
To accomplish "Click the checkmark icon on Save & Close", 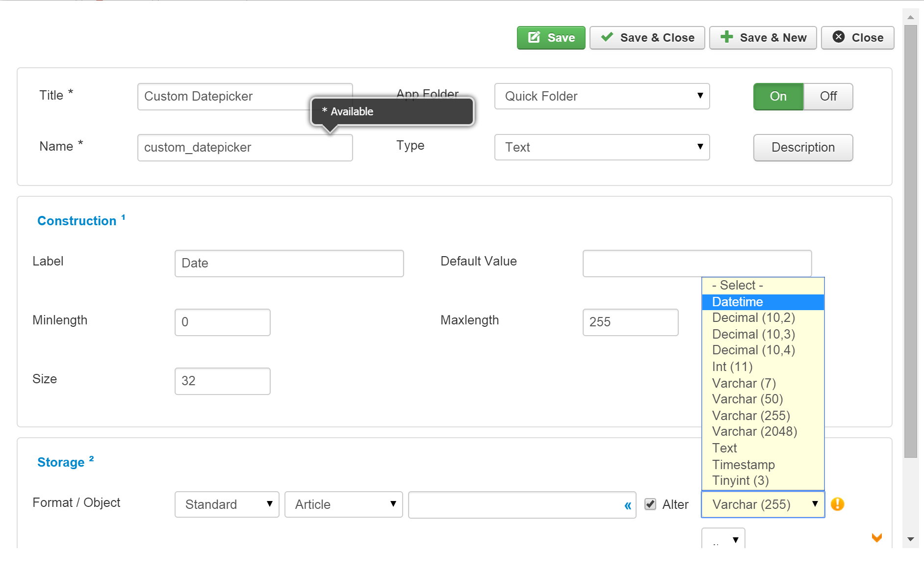I will click(607, 37).
